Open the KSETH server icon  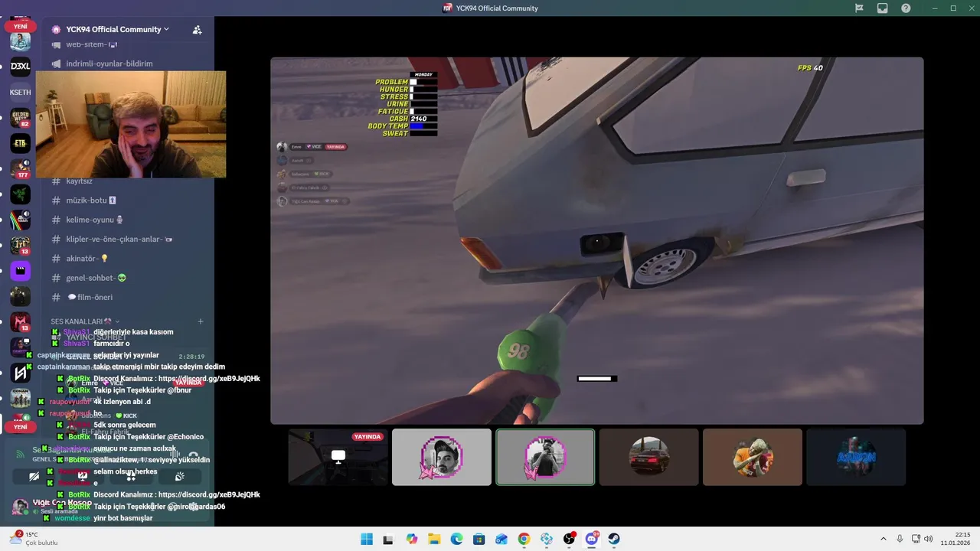21,93
